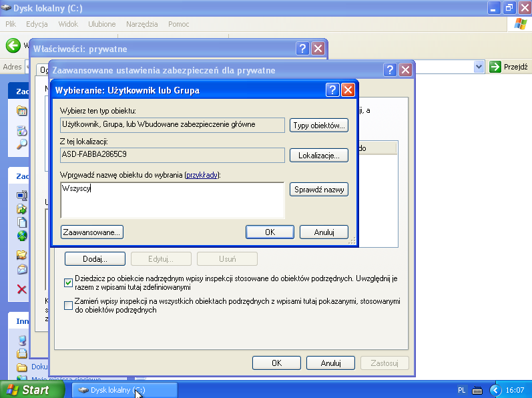Open the Ulubione menu
Viewport: 532px width, 398px height.
click(101, 24)
